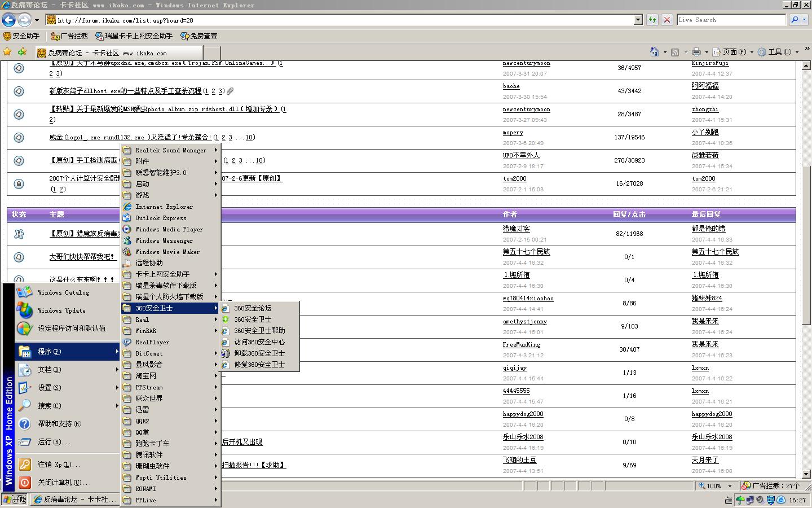The height and width of the screenshot is (508, 812).
Task: Click the Live Search input box
Action: click(x=731, y=20)
